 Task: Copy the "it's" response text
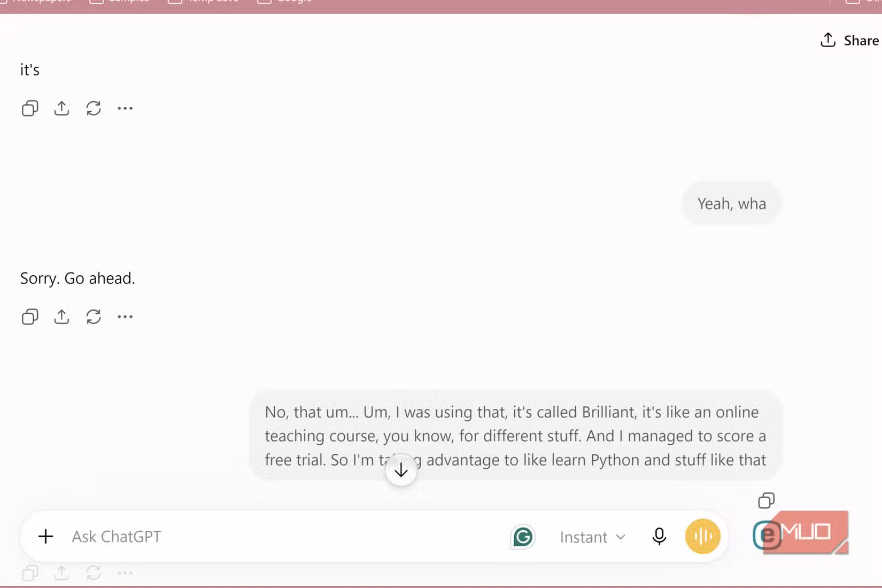pyautogui.click(x=30, y=109)
